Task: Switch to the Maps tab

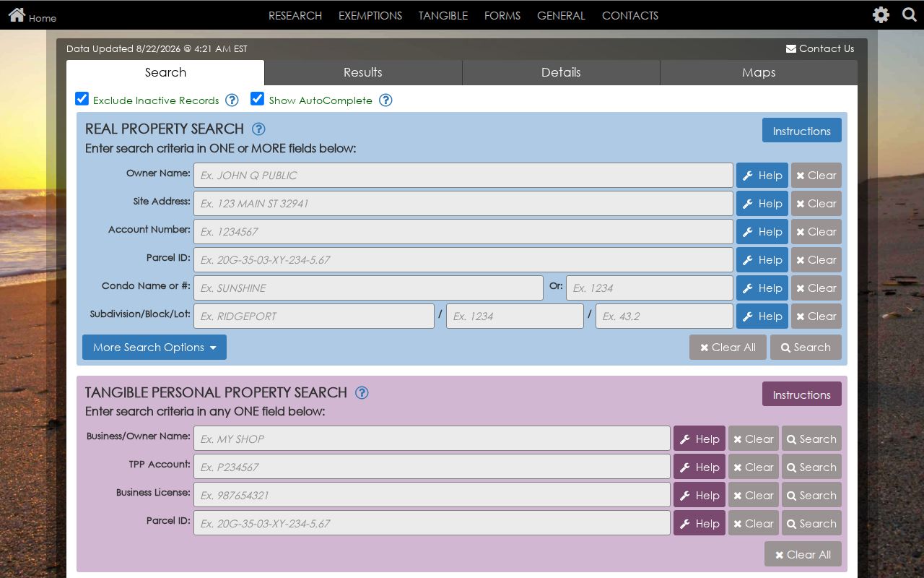Action: pyautogui.click(x=759, y=72)
